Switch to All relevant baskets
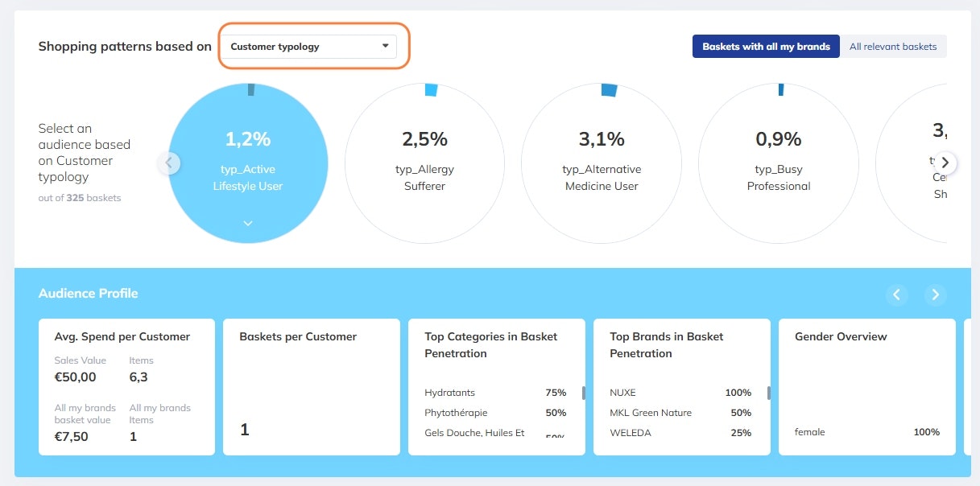Screen dimensions: 980x486 [893, 47]
